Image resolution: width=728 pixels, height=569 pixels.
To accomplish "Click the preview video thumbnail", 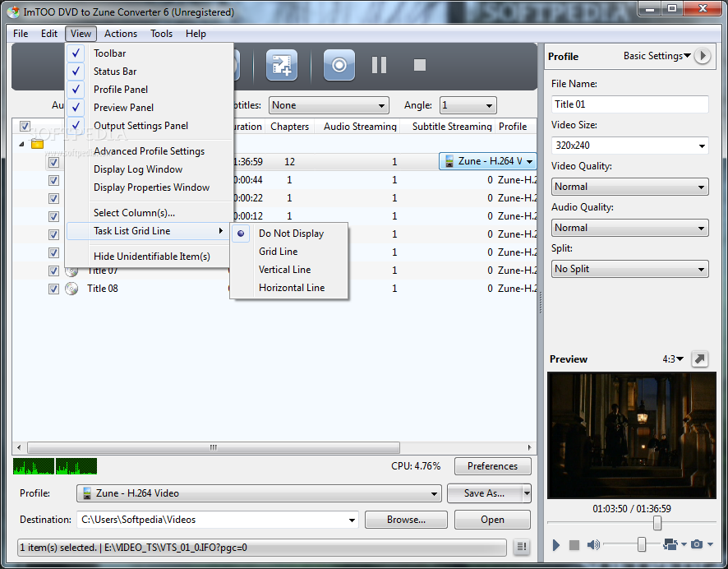I will click(x=631, y=435).
